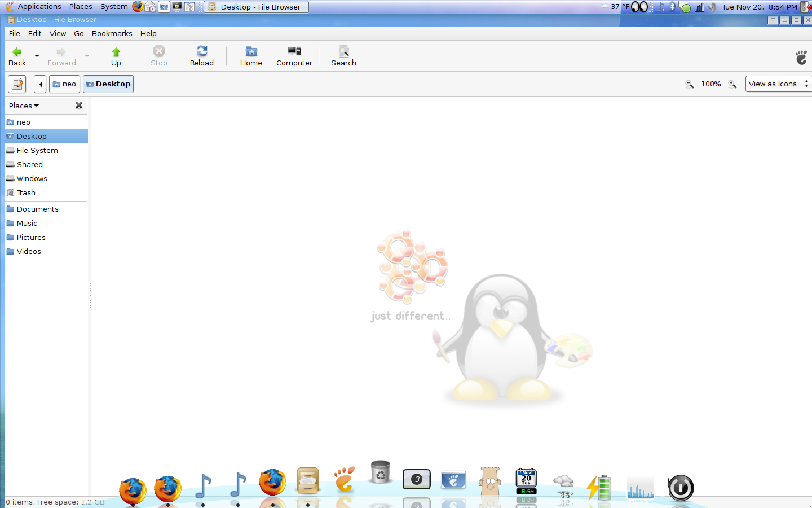
Task: Select Desktop in the sidebar
Action: (46, 136)
